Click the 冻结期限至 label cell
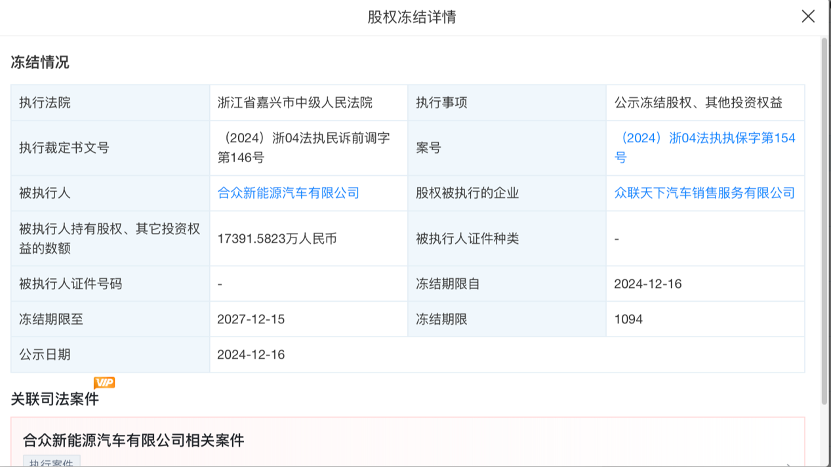Image resolution: width=832 pixels, height=468 pixels. [x=110, y=319]
